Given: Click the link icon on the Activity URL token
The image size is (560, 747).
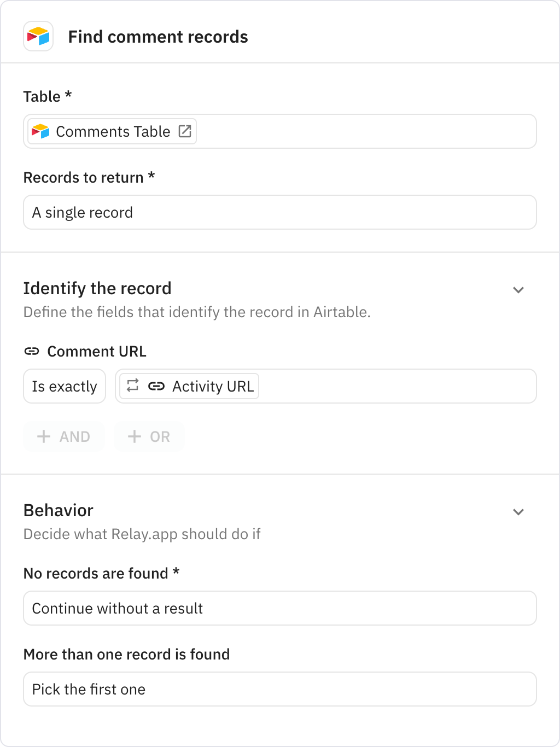Looking at the screenshot, I should tap(157, 386).
